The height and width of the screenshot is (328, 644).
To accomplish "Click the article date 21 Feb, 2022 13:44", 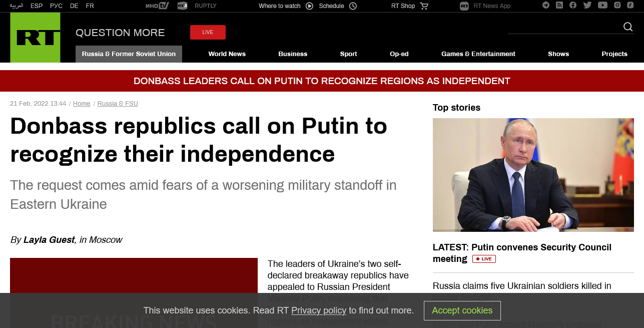I will pyautogui.click(x=38, y=104).
